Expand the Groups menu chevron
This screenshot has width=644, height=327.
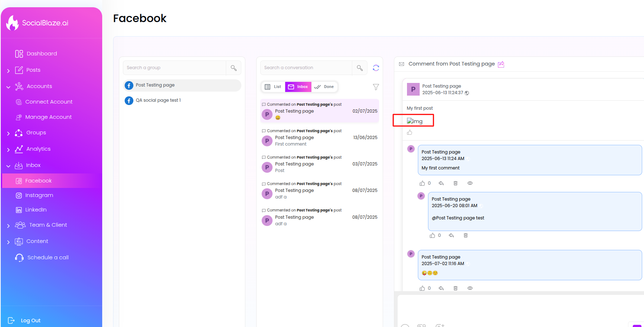[8, 133]
